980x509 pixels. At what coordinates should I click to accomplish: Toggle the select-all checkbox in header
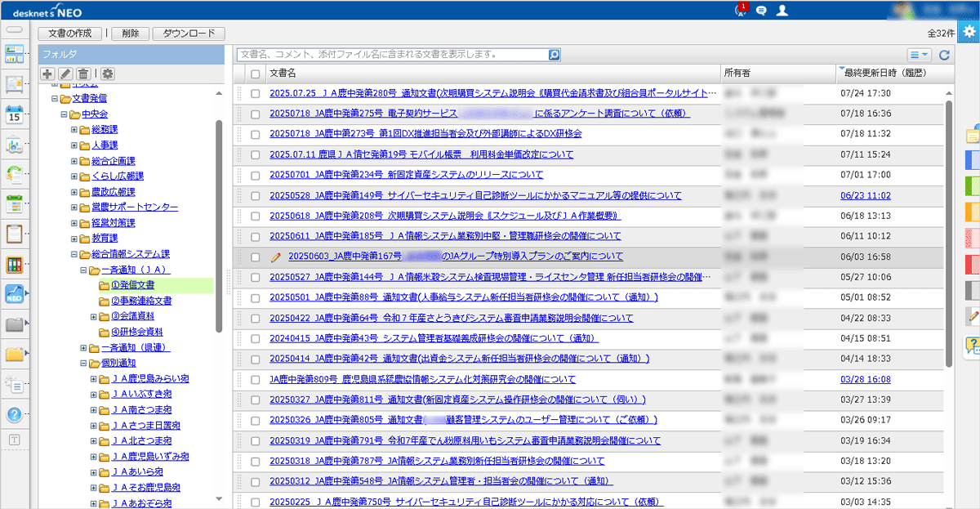coord(256,74)
